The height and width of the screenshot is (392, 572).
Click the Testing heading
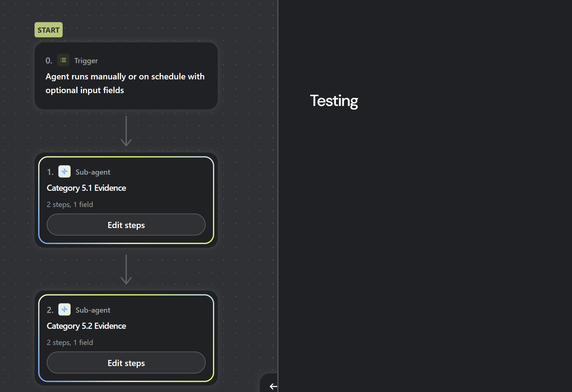click(334, 101)
